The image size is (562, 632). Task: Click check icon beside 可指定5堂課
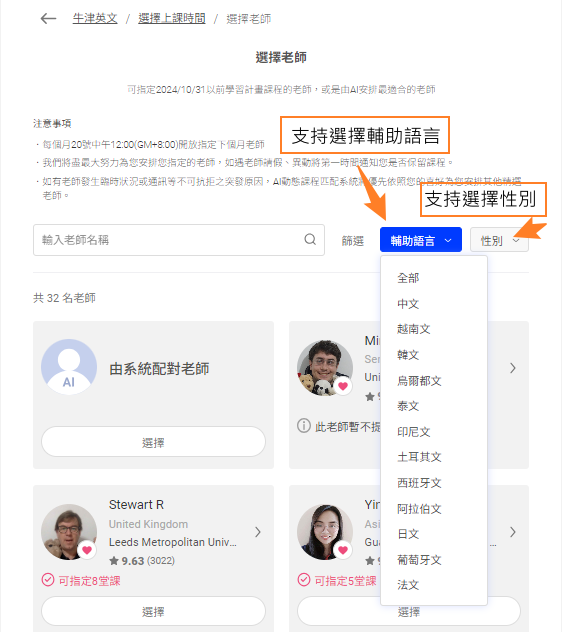[304, 580]
